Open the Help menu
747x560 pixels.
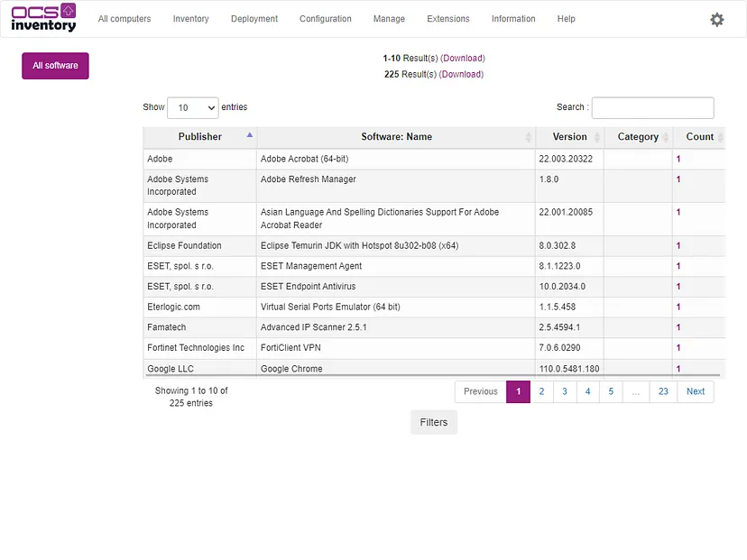click(x=566, y=19)
